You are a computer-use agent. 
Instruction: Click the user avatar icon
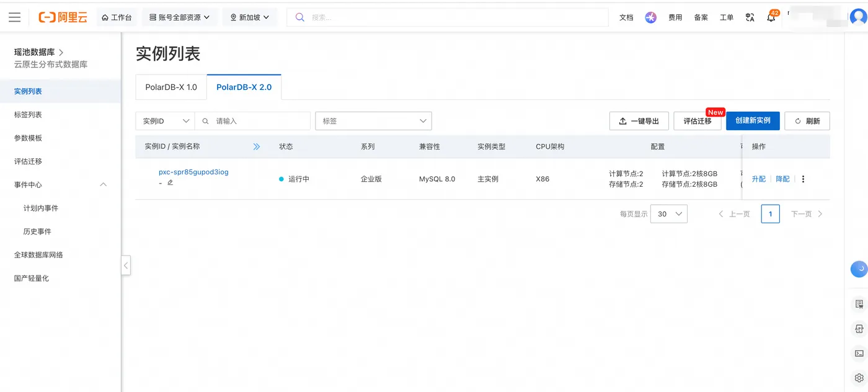click(859, 17)
